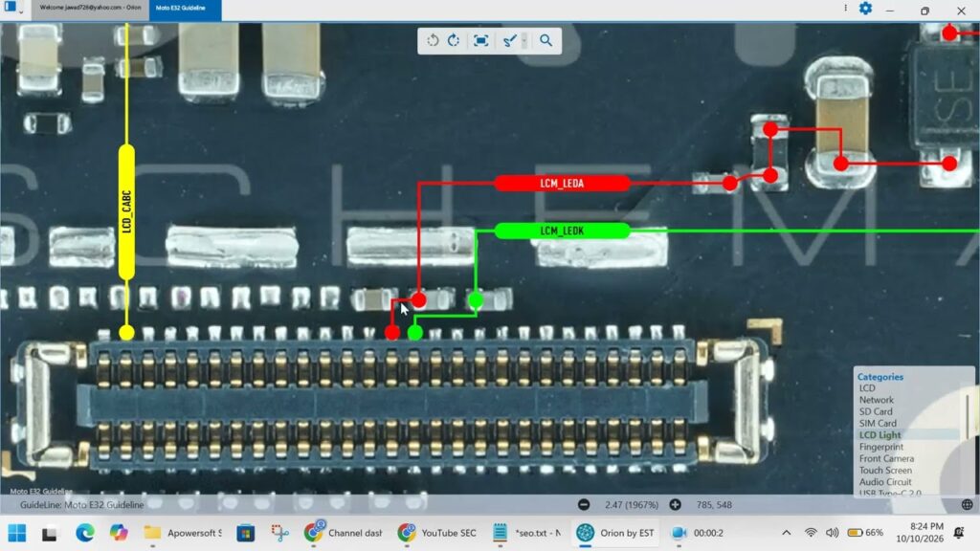This screenshot has height=551, width=980.
Task: Select the SD Card category
Action: pos(876,411)
